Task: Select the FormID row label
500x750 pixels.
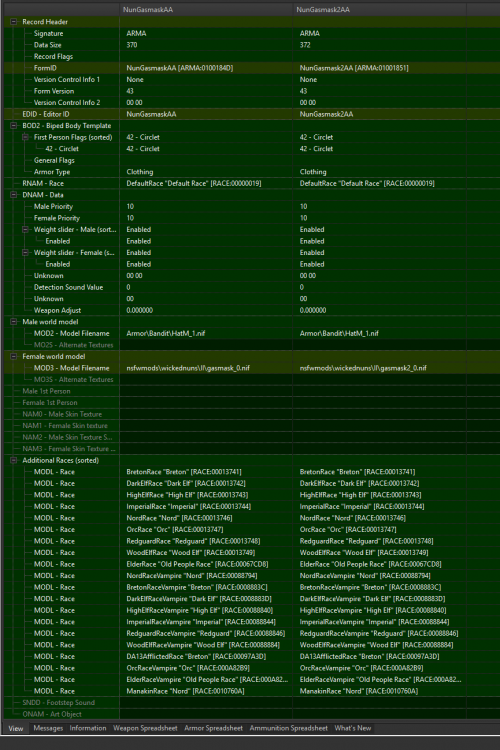Action: point(45,68)
